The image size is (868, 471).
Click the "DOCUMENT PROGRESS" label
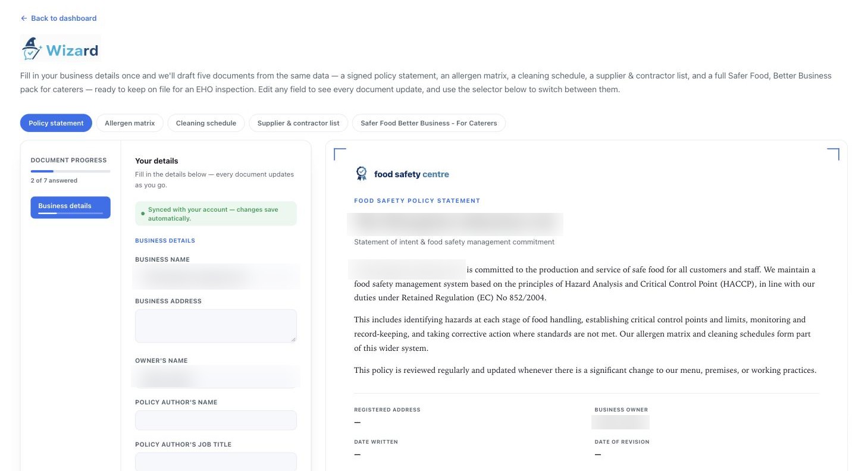[68, 161]
